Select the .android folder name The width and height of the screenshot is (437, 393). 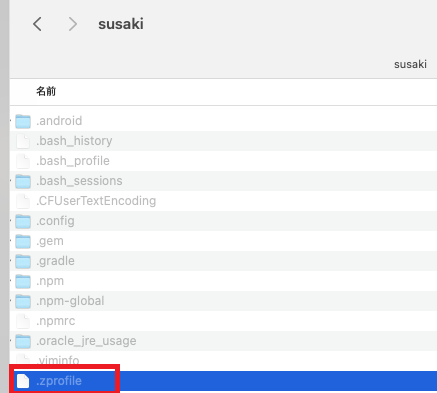[59, 121]
